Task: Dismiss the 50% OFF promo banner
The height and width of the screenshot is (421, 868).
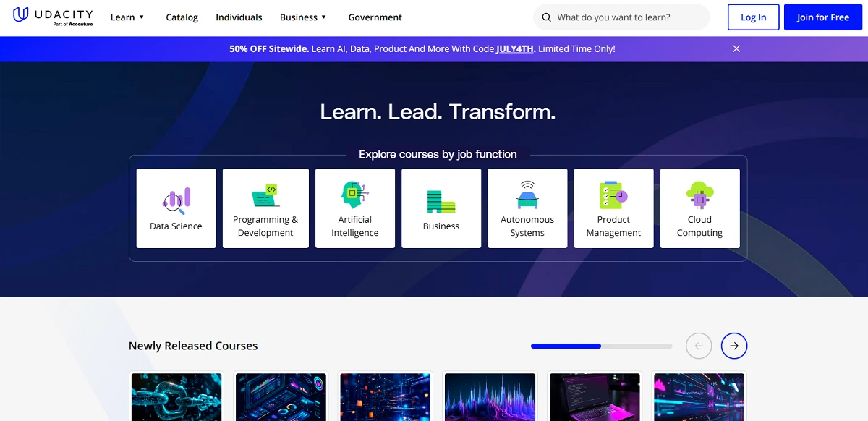Action: pyautogui.click(x=736, y=48)
